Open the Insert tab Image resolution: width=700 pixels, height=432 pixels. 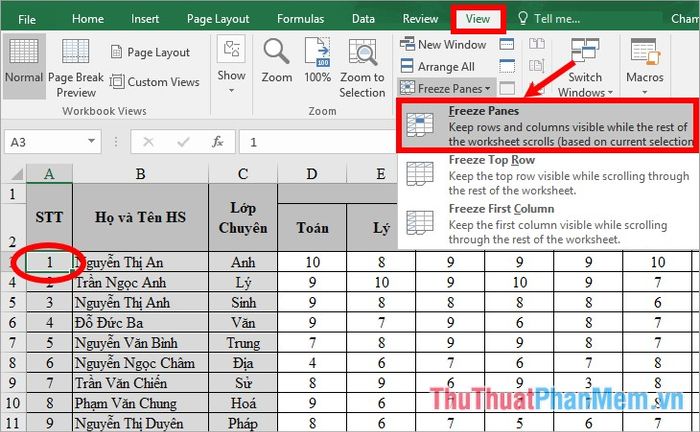click(145, 19)
